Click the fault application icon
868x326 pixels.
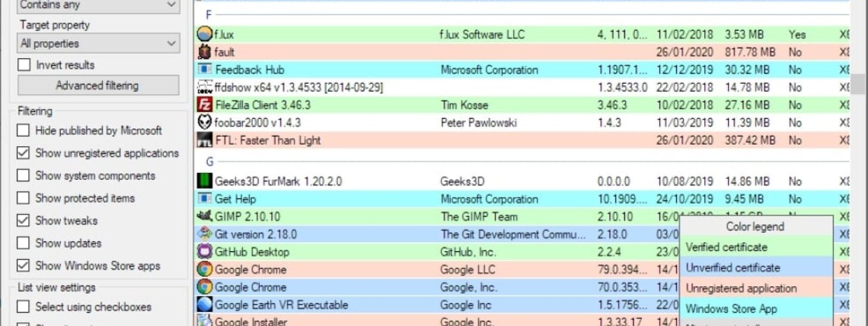(205, 52)
